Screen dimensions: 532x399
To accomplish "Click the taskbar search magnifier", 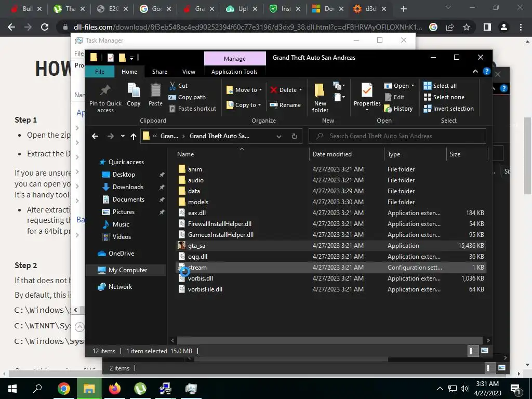I will (37, 389).
